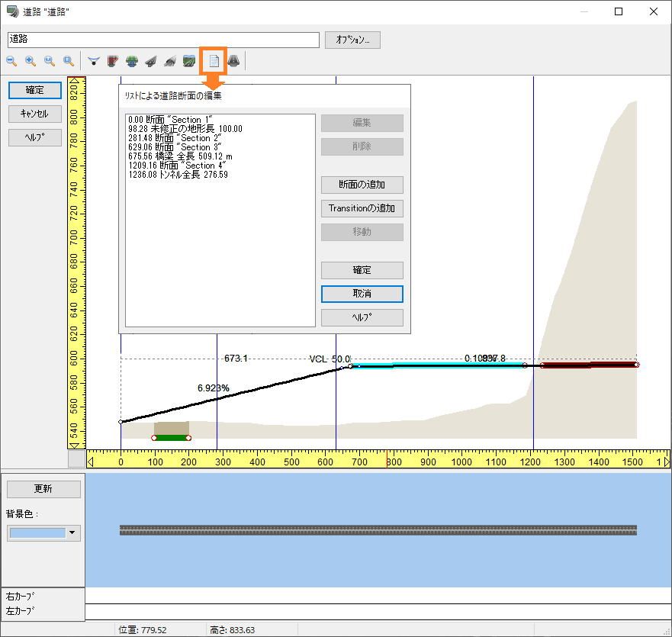Click the road name text field
The height and width of the screenshot is (637, 672).
163,40
